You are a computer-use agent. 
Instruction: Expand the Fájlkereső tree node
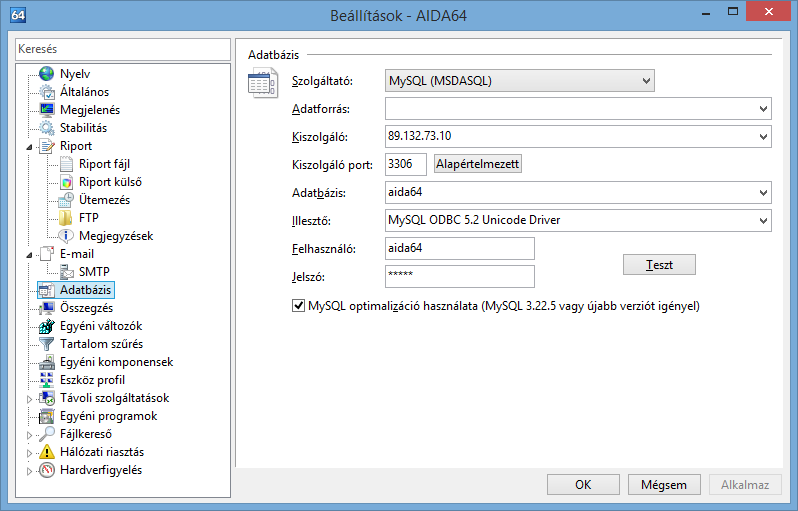pos(30,435)
